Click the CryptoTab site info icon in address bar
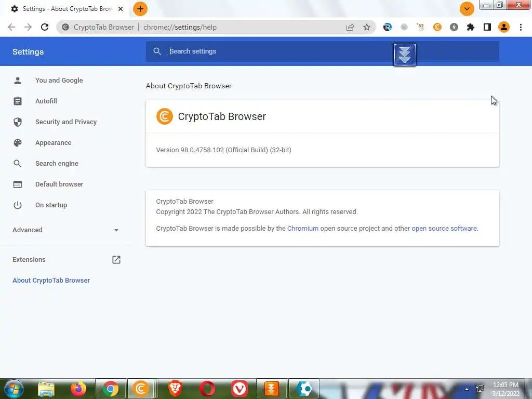Viewport: 532px width, 399px height. pyautogui.click(x=65, y=27)
